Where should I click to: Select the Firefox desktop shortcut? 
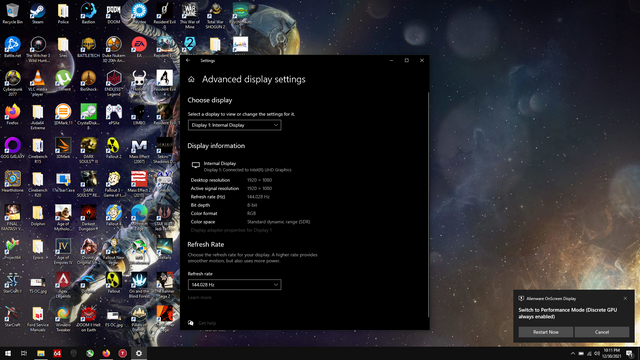(12, 114)
